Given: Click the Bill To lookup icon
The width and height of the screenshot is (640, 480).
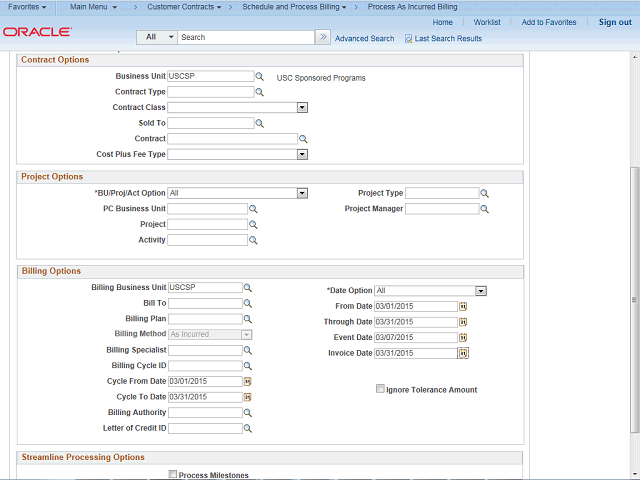Looking at the screenshot, I should point(248,303).
